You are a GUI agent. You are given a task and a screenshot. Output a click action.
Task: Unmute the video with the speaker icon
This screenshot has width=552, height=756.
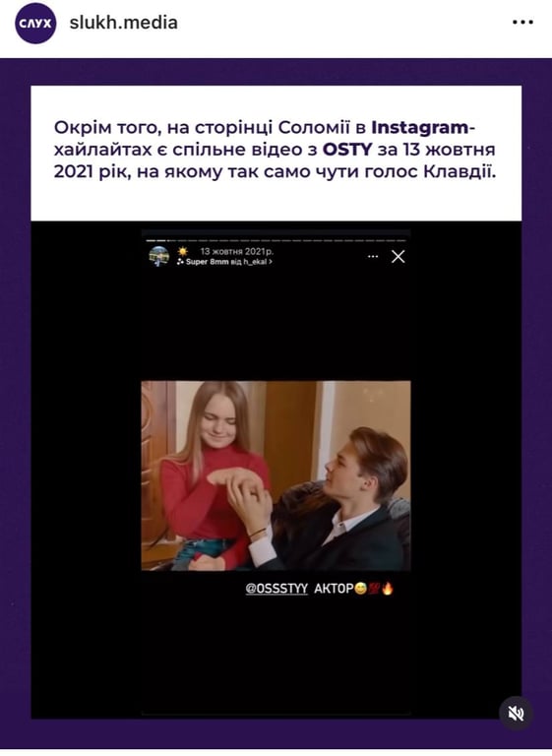[516, 713]
